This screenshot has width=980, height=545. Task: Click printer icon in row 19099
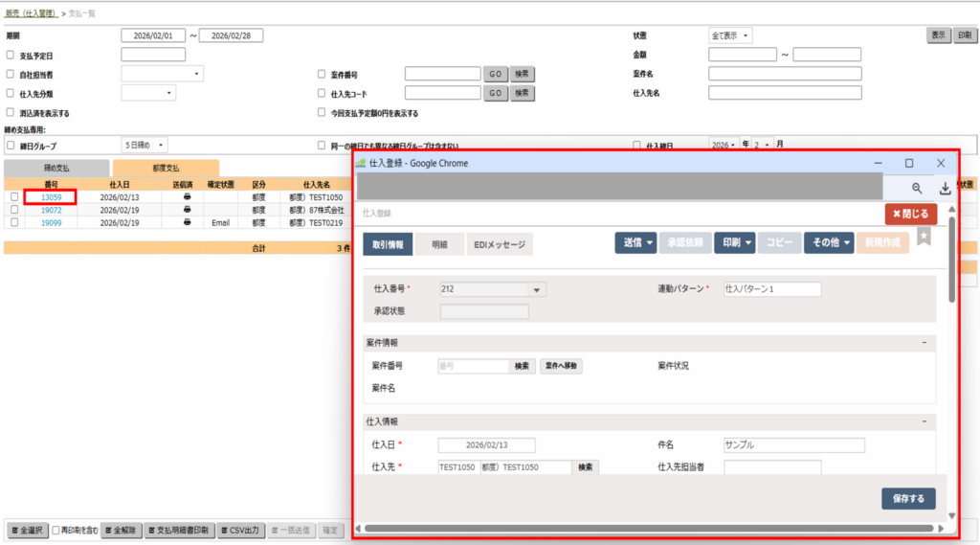(187, 221)
